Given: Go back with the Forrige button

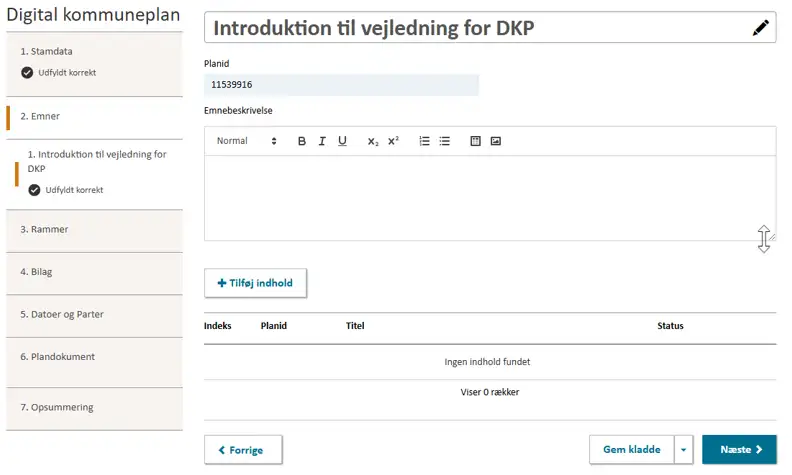Looking at the screenshot, I should point(243,450).
